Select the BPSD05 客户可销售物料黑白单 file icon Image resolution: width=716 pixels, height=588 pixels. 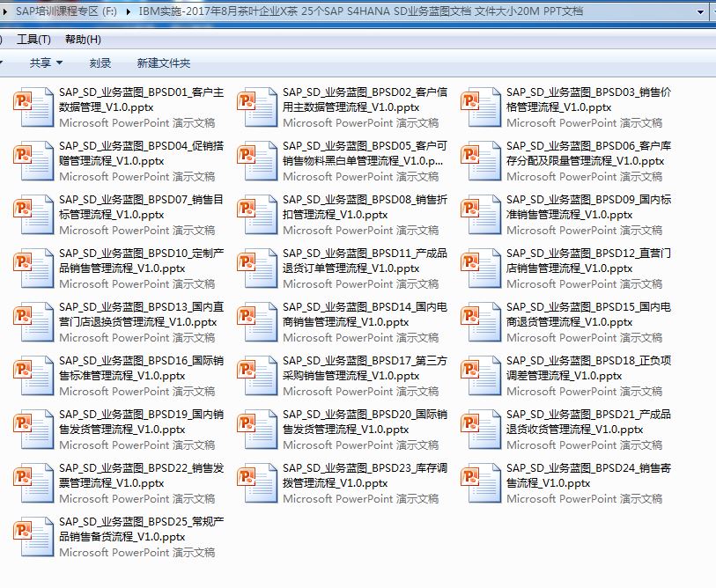point(257,161)
